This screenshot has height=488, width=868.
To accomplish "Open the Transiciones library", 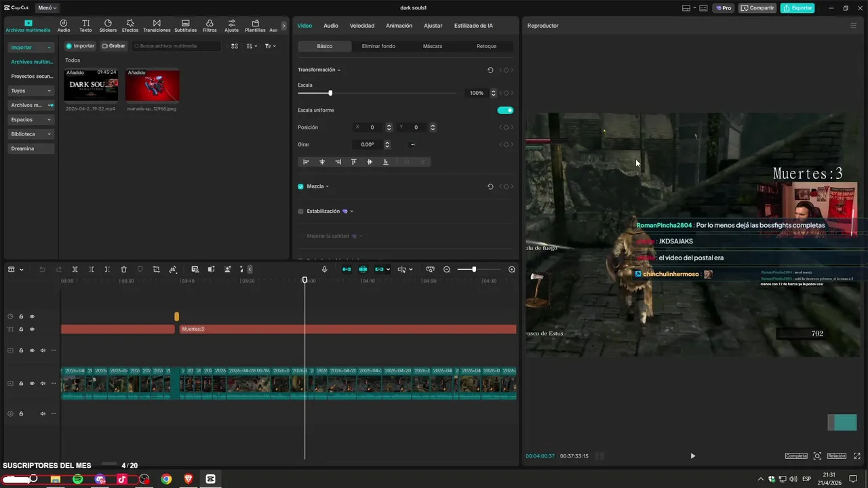I will point(157,26).
